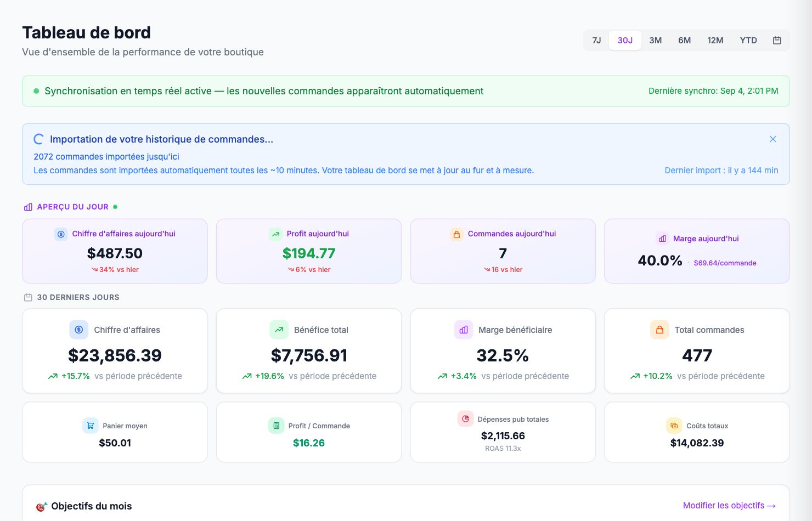Click the Dernière synchro timestamp
The image size is (812, 521).
pos(713,91)
